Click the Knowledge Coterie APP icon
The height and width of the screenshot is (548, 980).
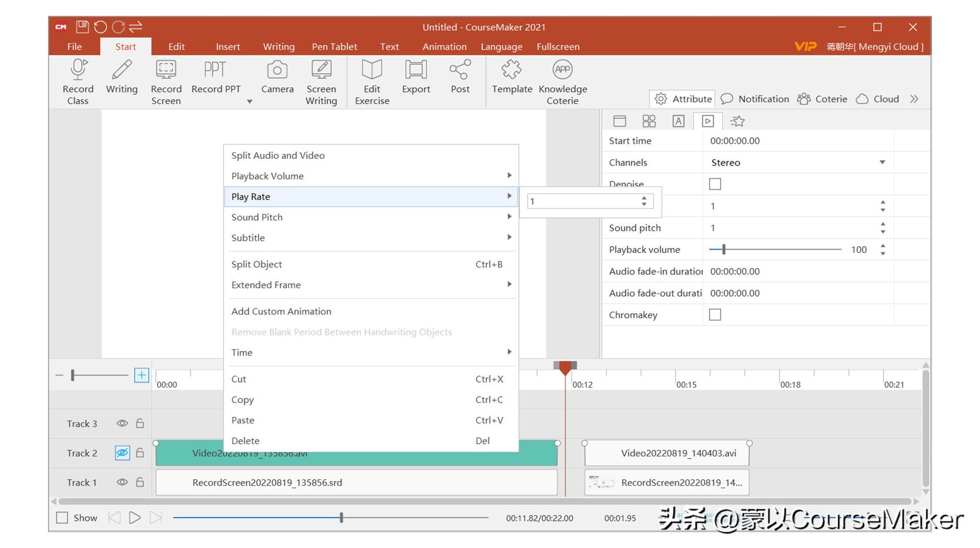tap(562, 70)
